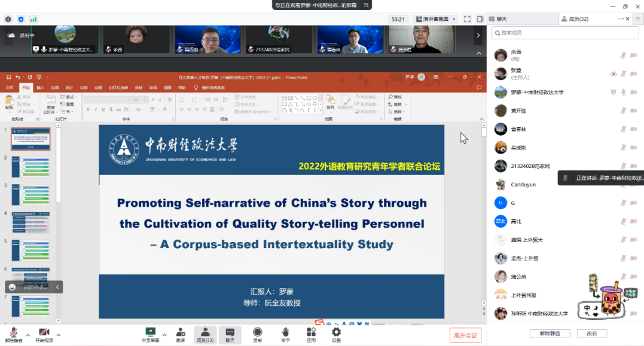
Task: Expand share options arrow beside 共享屏幕
Action: (x=164, y=335)
